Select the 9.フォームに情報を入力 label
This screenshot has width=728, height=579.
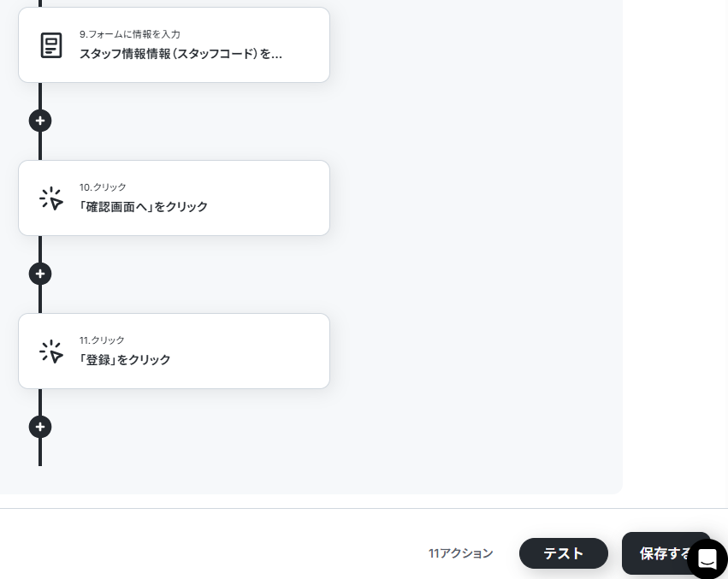click(129, 34)
